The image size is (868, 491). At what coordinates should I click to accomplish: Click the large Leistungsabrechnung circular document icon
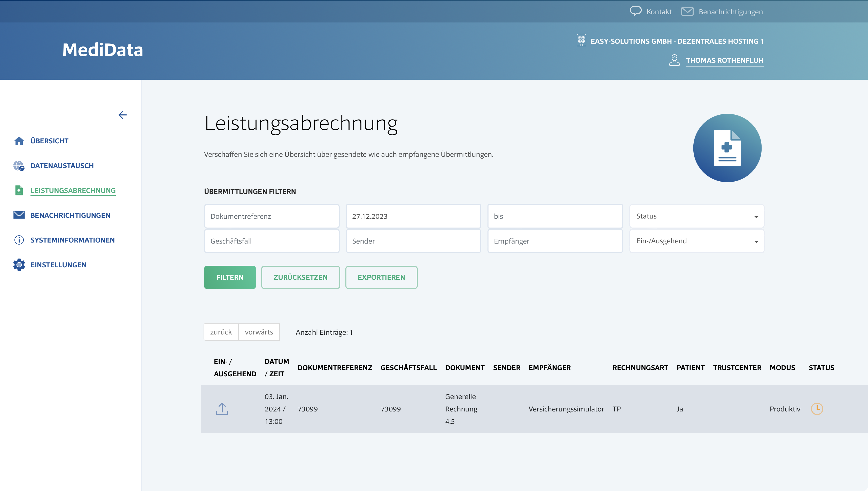(x=727, y=148)
